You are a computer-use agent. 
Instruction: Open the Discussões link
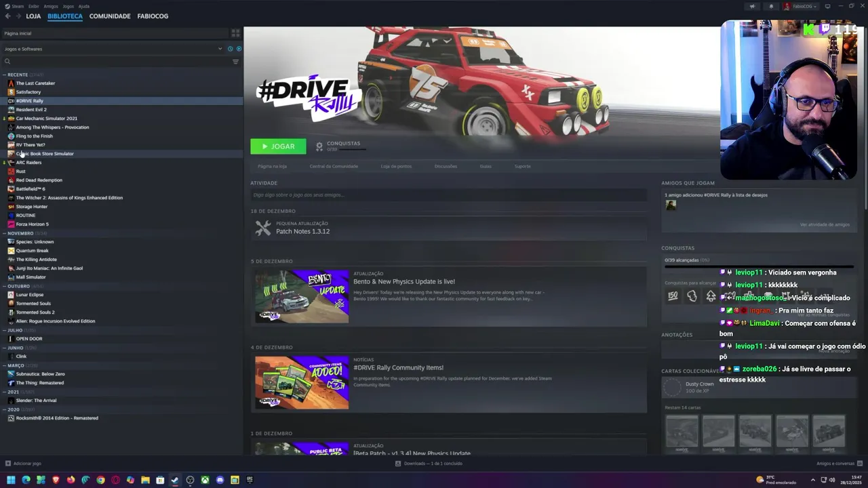[x=446, y=166]
